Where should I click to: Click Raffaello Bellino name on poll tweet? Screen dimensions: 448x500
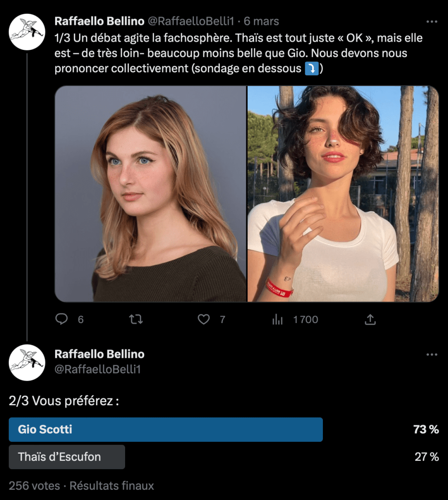click(99, 354)
